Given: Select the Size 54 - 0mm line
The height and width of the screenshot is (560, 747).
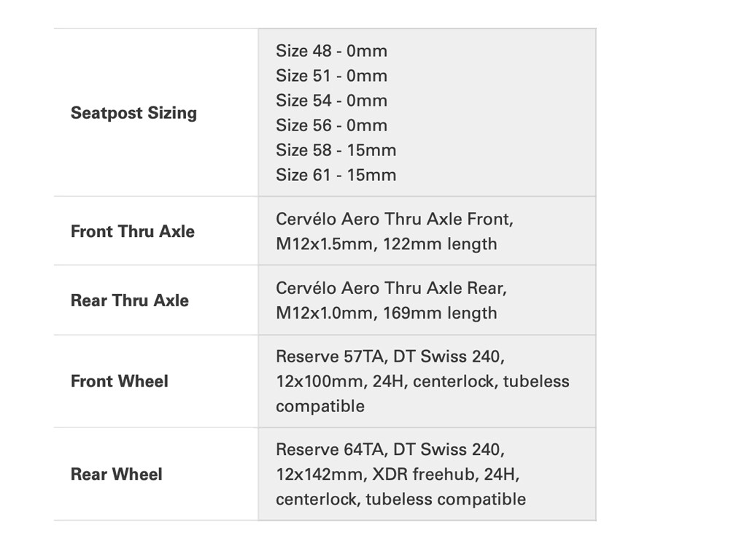Looking at the screenshot, I should [x=331, y=101].
